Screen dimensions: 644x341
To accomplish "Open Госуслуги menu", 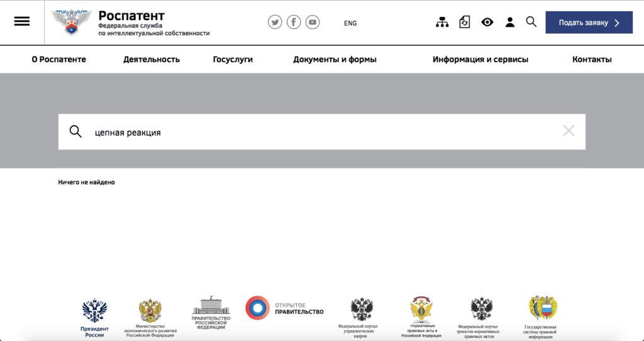I will coord(233,60).
